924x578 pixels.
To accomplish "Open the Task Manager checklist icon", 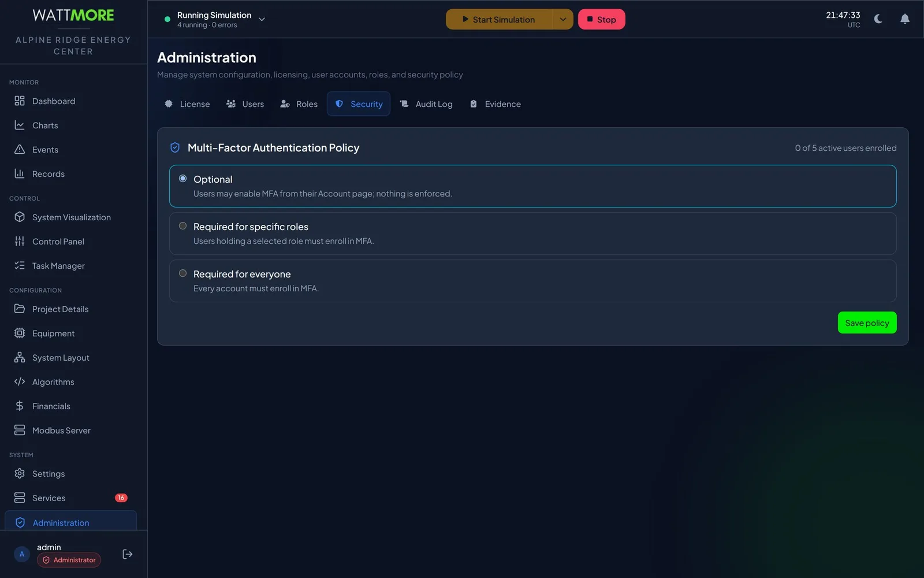I will click(x=20, y=266).
